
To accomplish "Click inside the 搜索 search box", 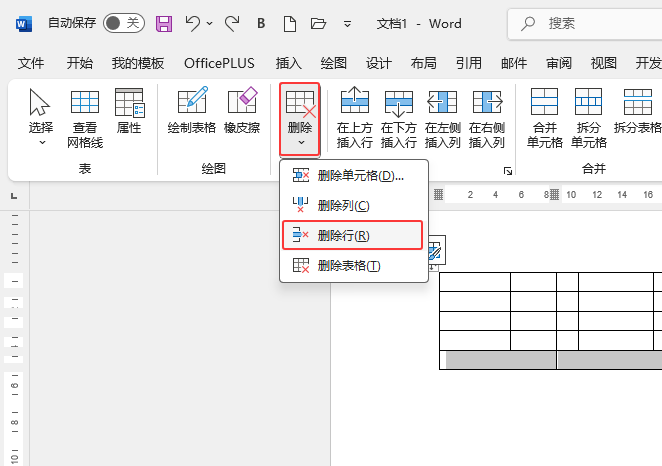I will coord(585,24).
